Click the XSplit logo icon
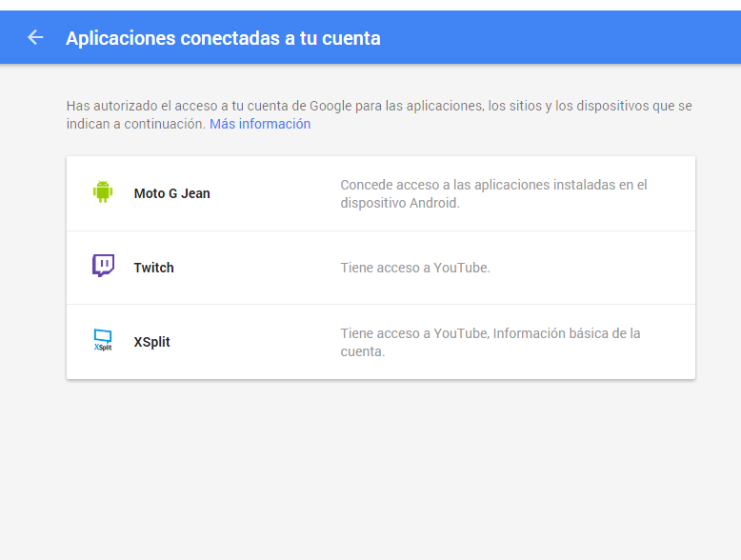 coord(103,340)
